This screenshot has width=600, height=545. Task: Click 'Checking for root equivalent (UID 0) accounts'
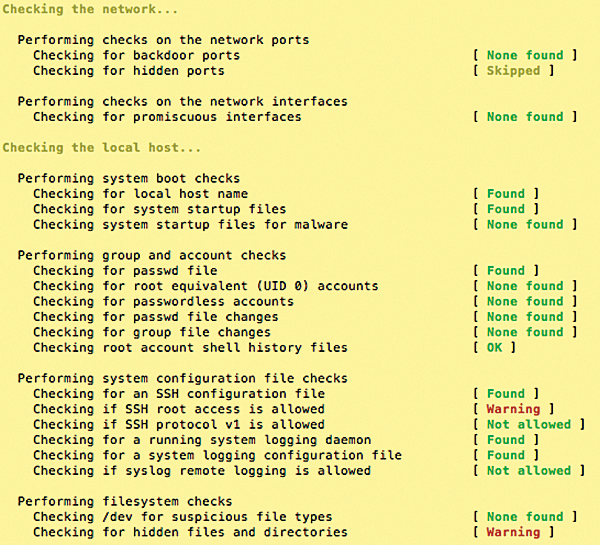[205, 286]
